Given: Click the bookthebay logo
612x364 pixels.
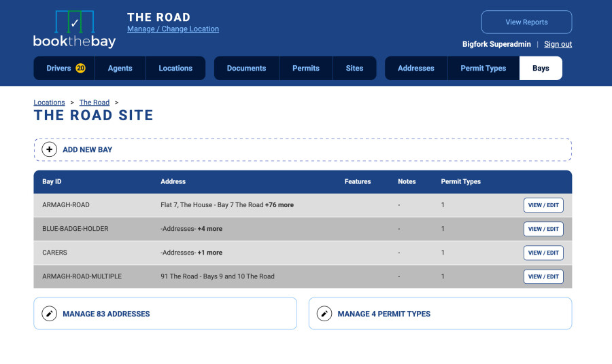Looking at the screenshot, I should [75, 29].
